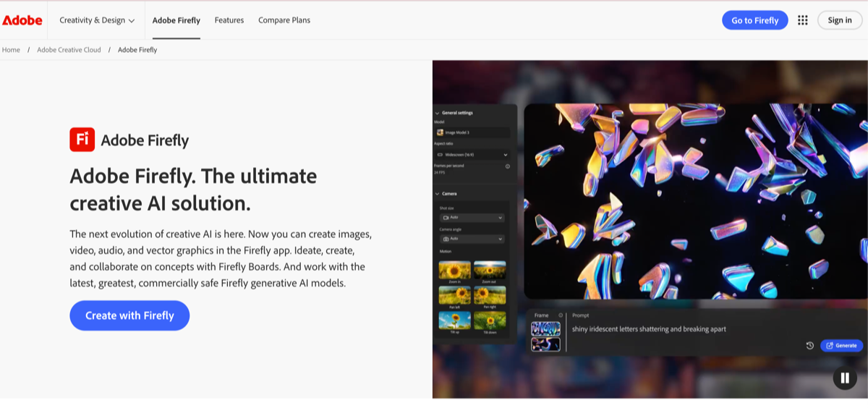The width and height of the screenshot is (868, 408).
Task: Click the camera icon in Camera angle field
Action: [x=445, y=239]
